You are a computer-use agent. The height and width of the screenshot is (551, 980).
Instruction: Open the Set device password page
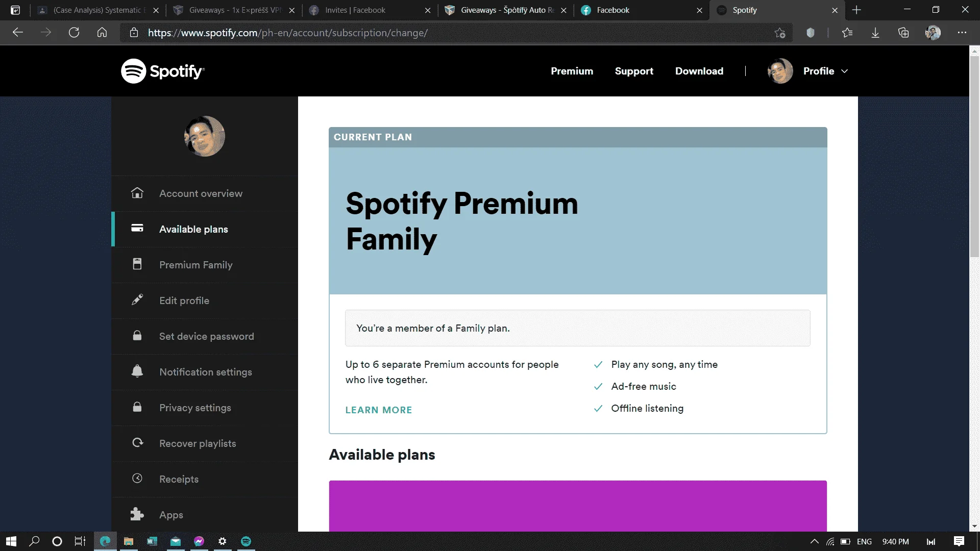(x=205, y=336)
